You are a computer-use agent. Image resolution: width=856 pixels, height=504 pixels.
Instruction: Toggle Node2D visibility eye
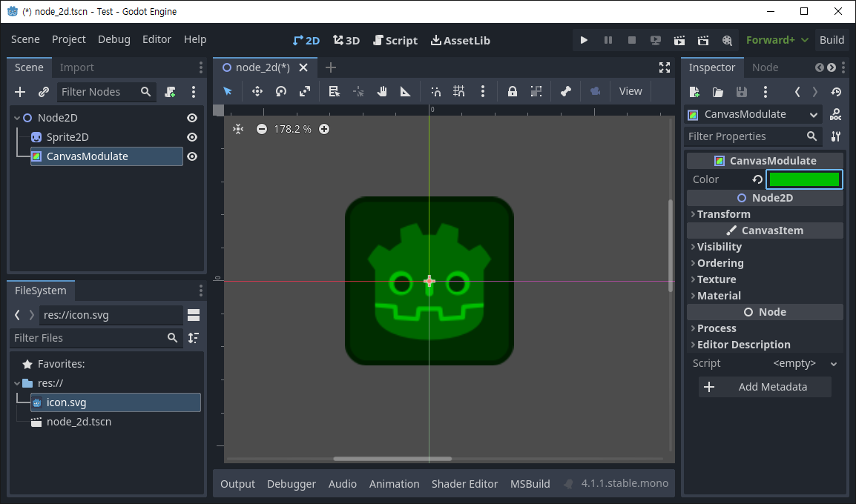[192, 118]
